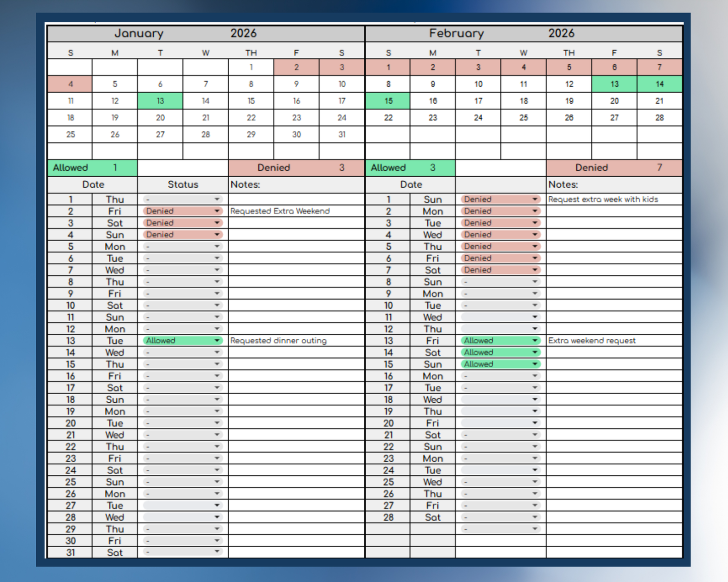728x582 pixels.
Task: Select January calendar day 31
Action: click(x=342, y=134)
